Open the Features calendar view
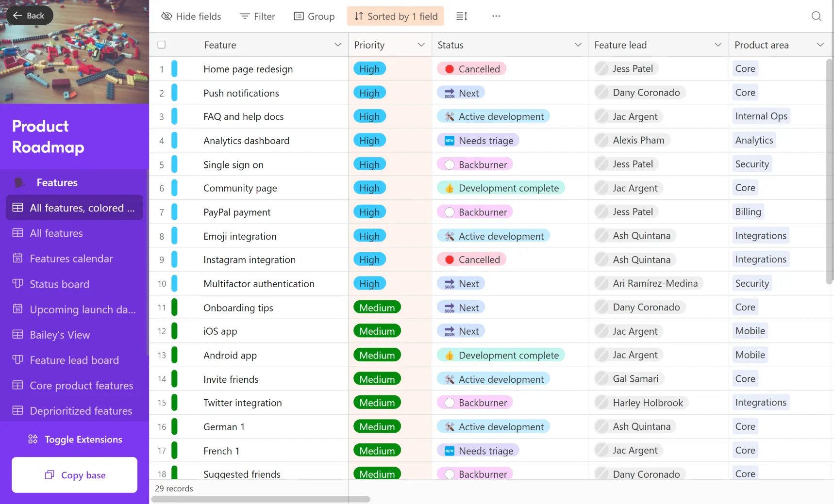 tap(71, 259)
